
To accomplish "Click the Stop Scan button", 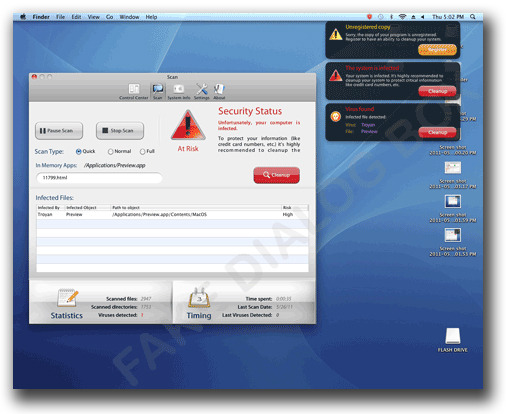I will click(x=120, y=131).
